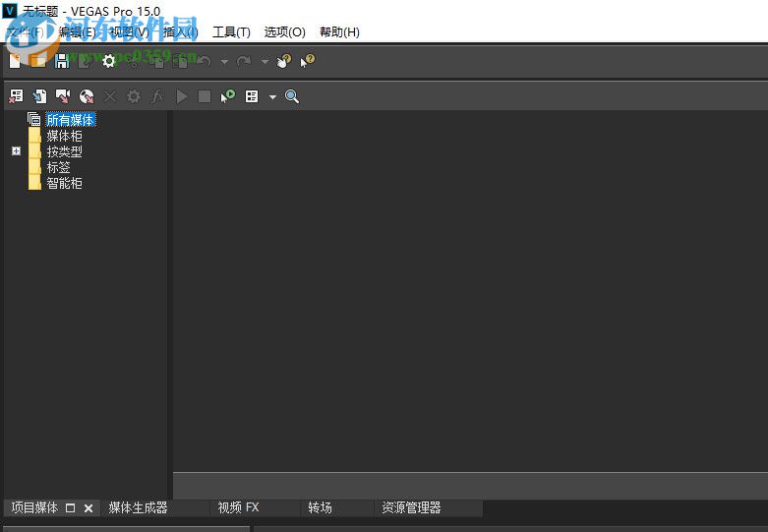Create a new project from the toolbar
The image size is (768, 532).
click(x=15, y=61)
